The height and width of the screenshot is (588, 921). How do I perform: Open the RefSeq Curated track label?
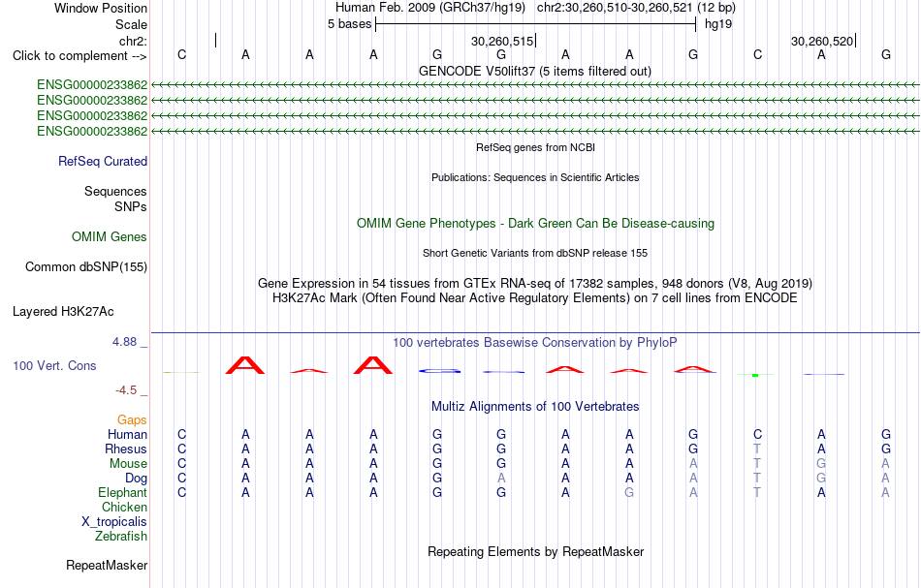click(x=103, y=162)
